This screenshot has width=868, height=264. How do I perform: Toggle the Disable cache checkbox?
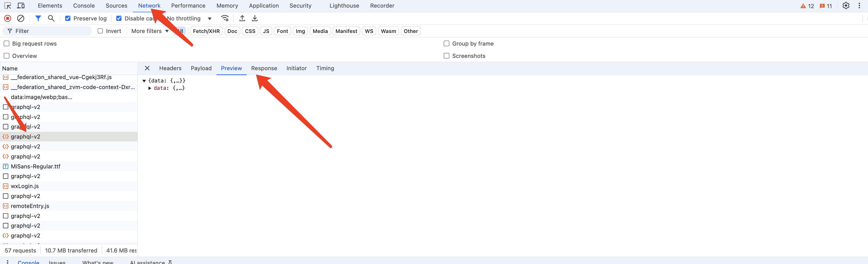coord(119,19)
